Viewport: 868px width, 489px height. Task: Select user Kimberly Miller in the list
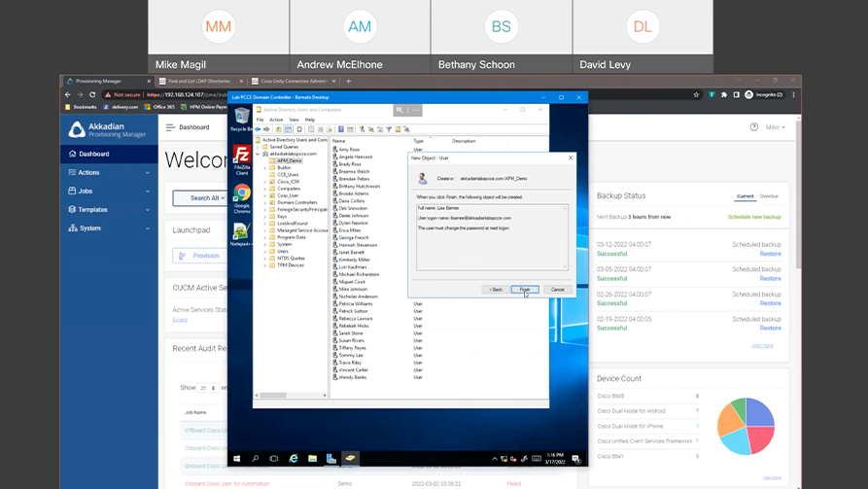click(354, 260)
